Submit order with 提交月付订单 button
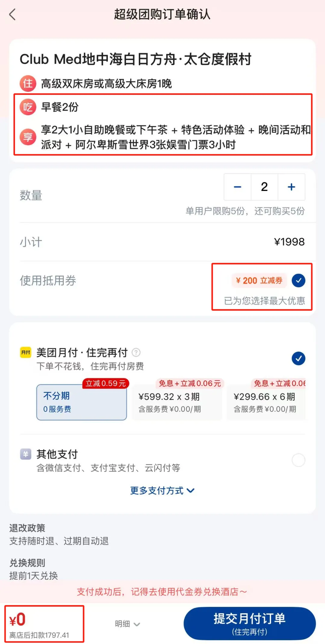Screen dimensions: 325x644 coord(249,624)
